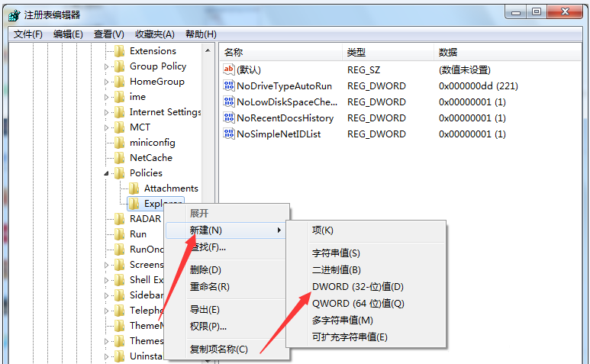Click the NetCache folder icon

click(x=119, y=157)
